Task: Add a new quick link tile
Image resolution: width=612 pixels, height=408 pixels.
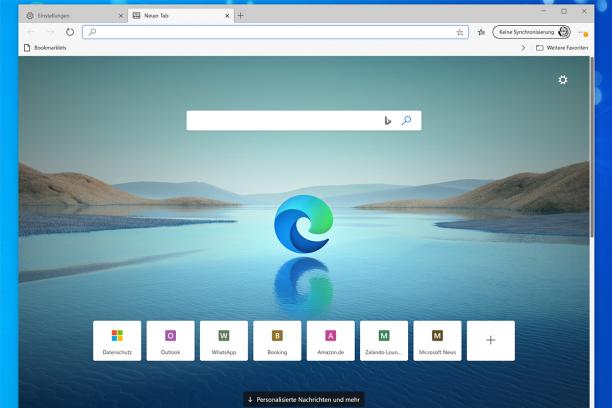Action: click(x=491, y=341)
